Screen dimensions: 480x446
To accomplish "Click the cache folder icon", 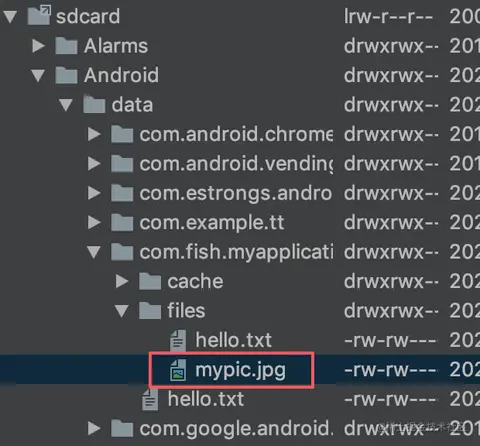I will coord(150,281).
